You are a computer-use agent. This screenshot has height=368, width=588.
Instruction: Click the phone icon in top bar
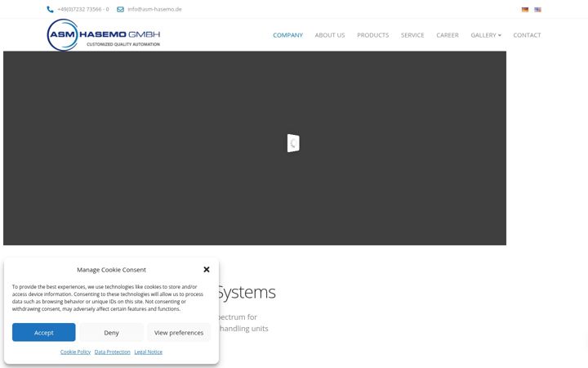click(x=50, y=9)
